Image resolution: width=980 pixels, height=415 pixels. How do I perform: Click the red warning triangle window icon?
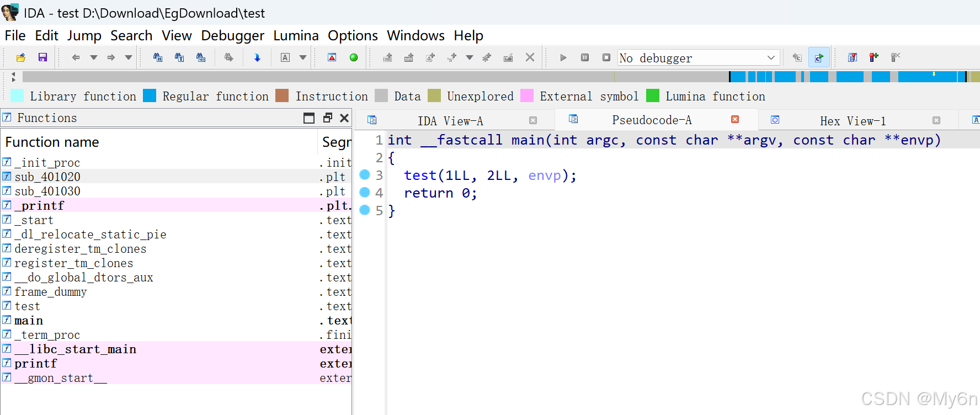(x=332, y=57)
